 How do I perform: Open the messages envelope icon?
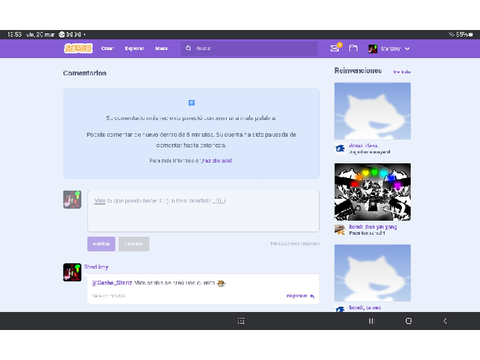(335, 48)
